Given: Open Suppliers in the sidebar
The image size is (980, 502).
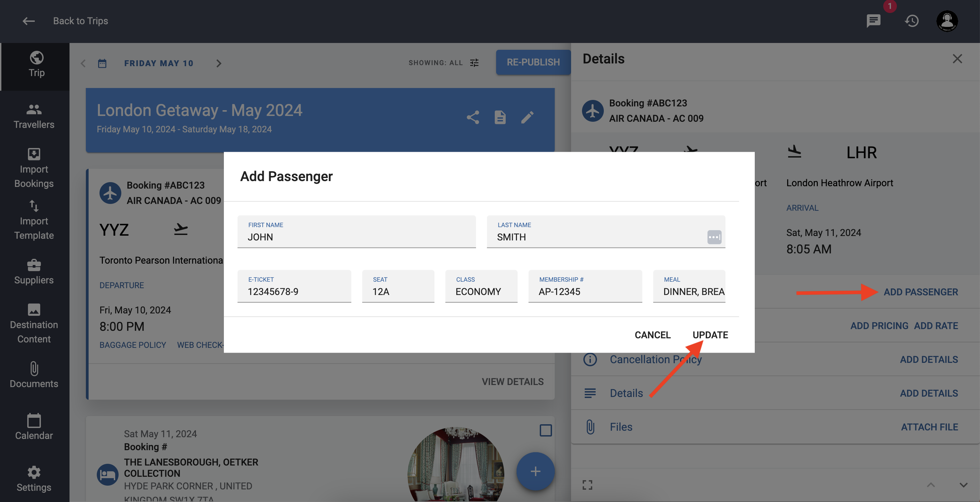Looking at the screenshot, I should [34, 271].
